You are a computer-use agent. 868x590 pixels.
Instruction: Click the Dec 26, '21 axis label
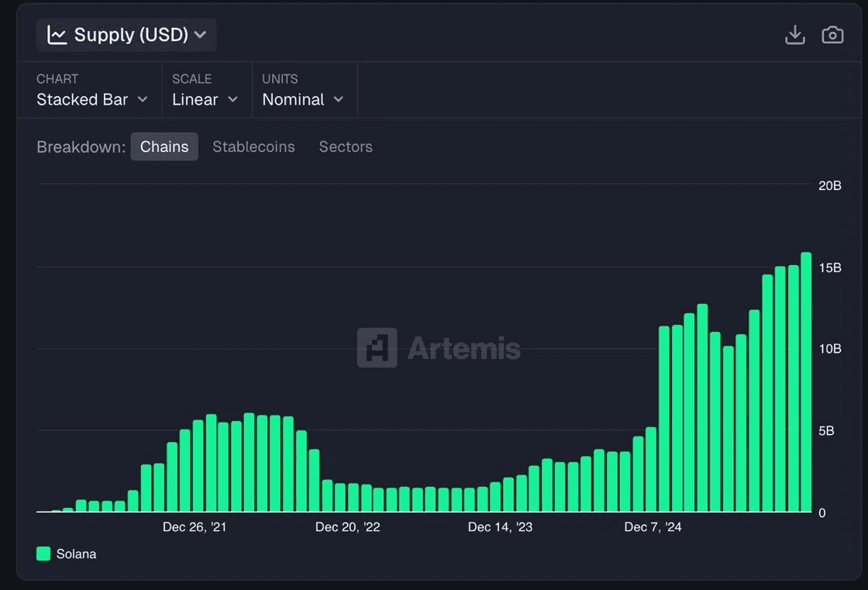[x=195, y=527]
